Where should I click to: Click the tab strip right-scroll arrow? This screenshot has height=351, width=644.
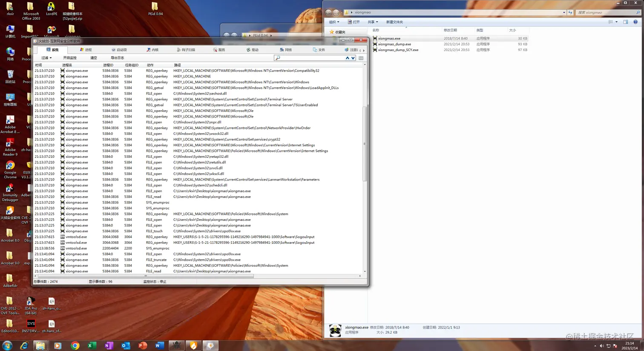pyautogui.click(x=364, y=50)
